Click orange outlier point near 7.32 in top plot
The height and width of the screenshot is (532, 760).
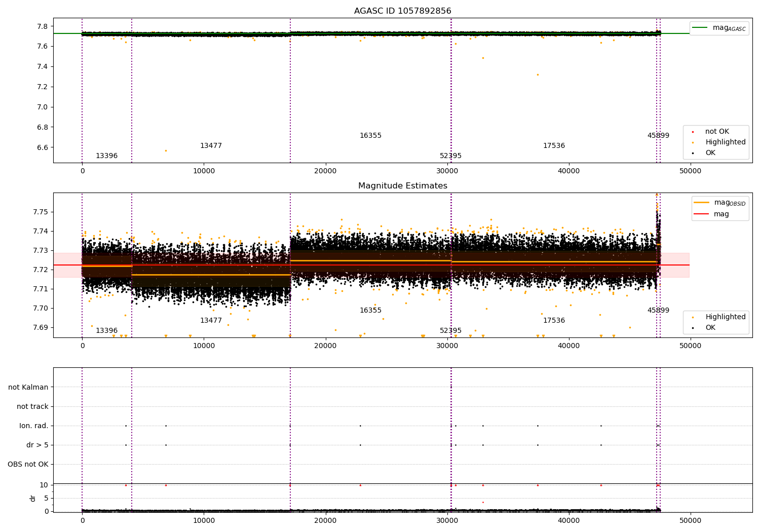pyautogui.click(x=538, y=74)
